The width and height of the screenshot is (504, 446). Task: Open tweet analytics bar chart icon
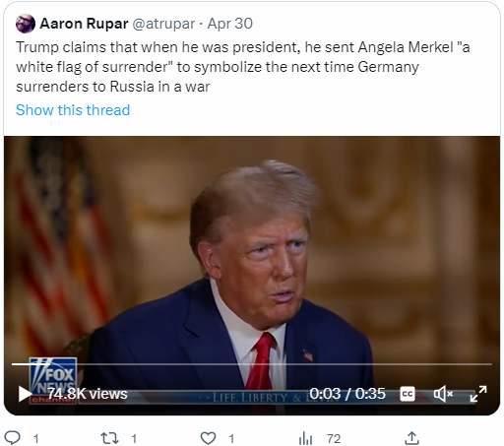pyautogui.click(x=305, y=438)
